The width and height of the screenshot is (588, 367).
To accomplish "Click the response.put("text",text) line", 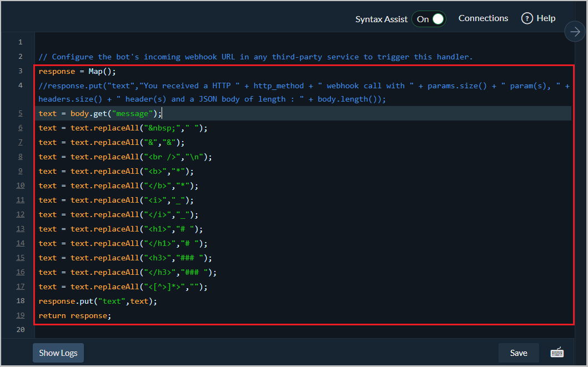I will (x=98, y=301).
